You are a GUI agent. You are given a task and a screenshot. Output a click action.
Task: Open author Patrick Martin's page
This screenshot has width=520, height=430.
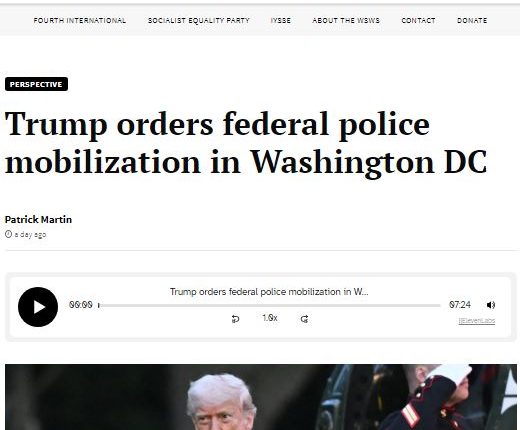pyautogui.click(x=38, y=220)
